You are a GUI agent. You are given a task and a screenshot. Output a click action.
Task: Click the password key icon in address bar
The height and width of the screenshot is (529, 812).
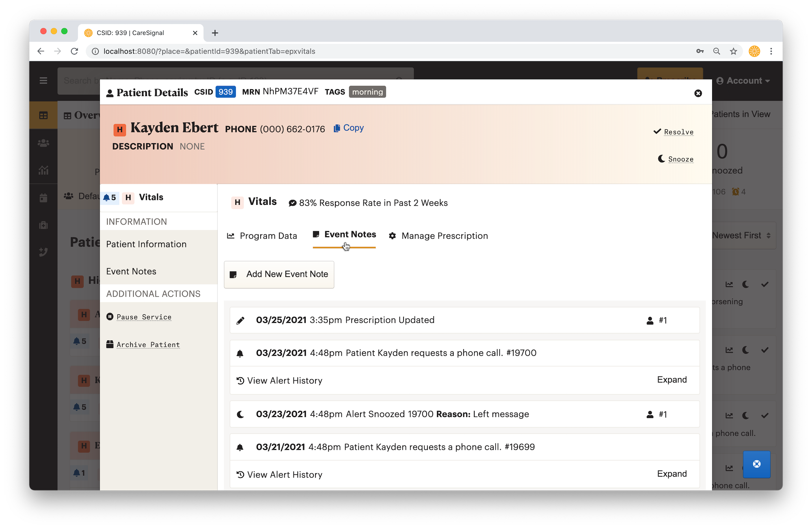point(700,51)
